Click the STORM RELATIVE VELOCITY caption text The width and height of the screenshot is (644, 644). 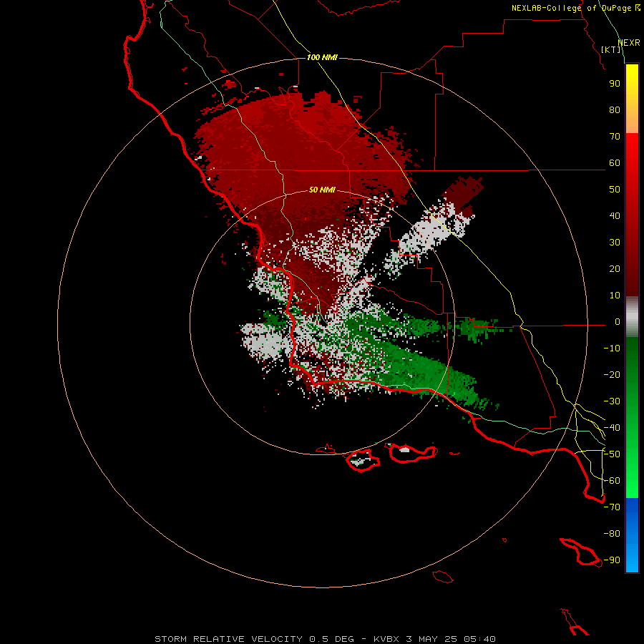[228, 639]
